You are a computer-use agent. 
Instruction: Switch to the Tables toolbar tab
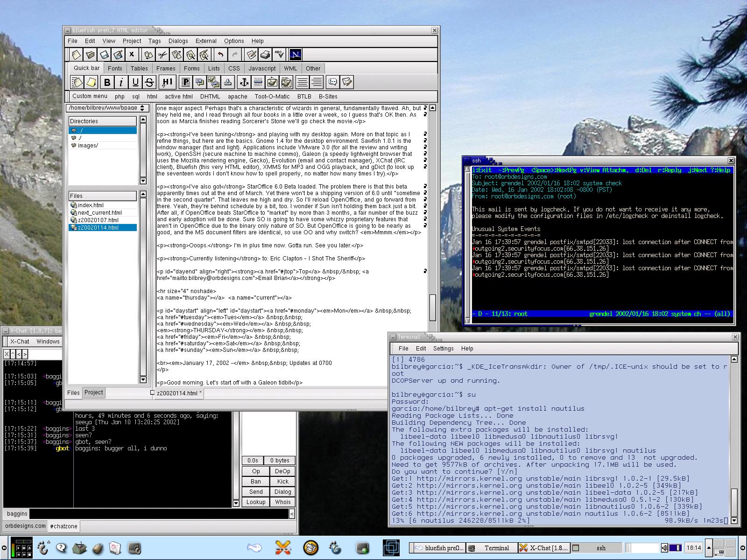tap(139, 68)
